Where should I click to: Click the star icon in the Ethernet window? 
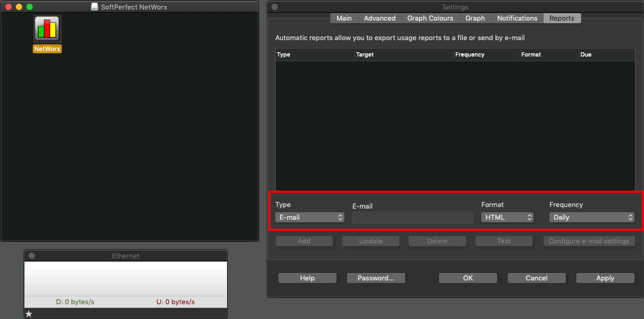(x=29, y=314)
